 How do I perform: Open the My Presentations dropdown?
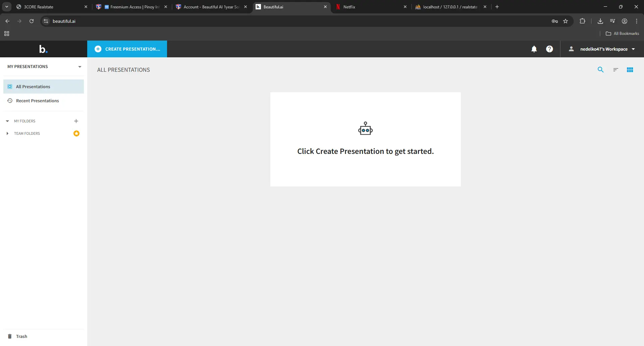click(x=44, y=67)
